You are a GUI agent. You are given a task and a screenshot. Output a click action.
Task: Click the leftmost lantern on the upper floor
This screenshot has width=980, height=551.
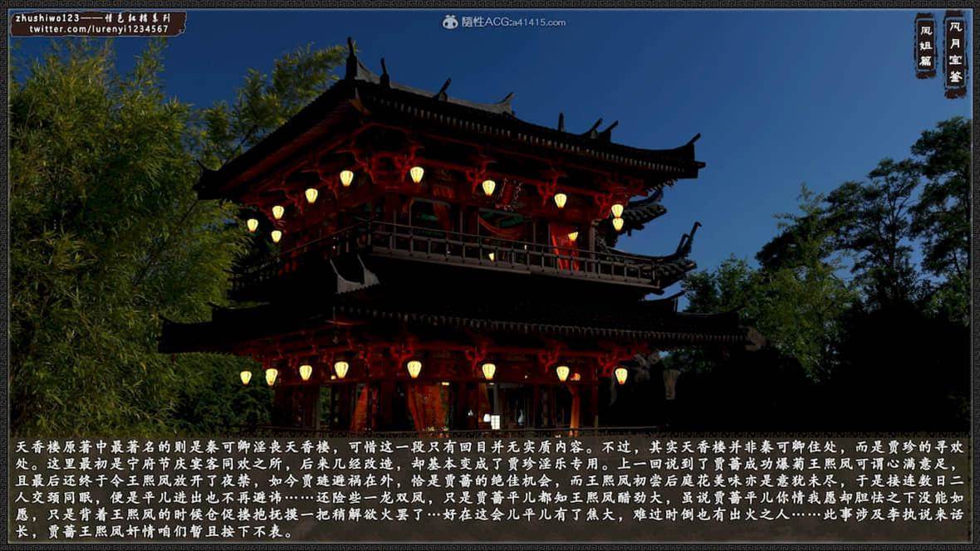(252, 224)
